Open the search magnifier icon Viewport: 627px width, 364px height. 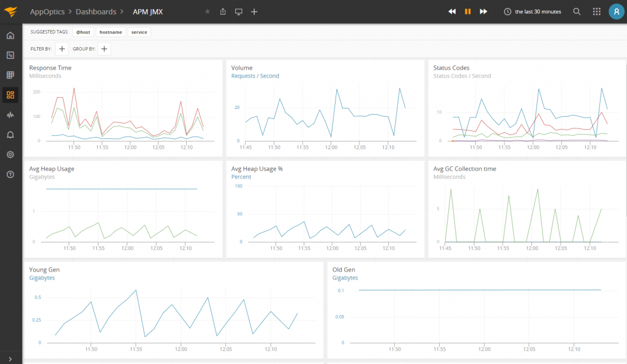[x=577, y=12]
